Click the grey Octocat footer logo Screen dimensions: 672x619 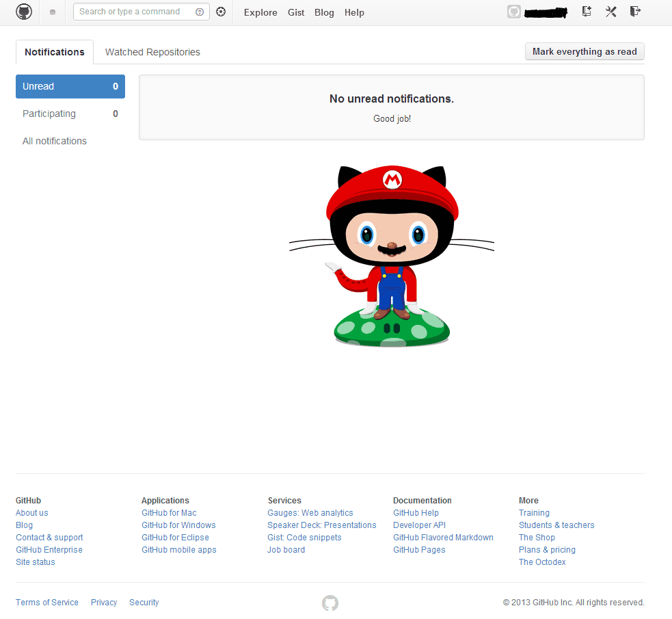[330, 603]
